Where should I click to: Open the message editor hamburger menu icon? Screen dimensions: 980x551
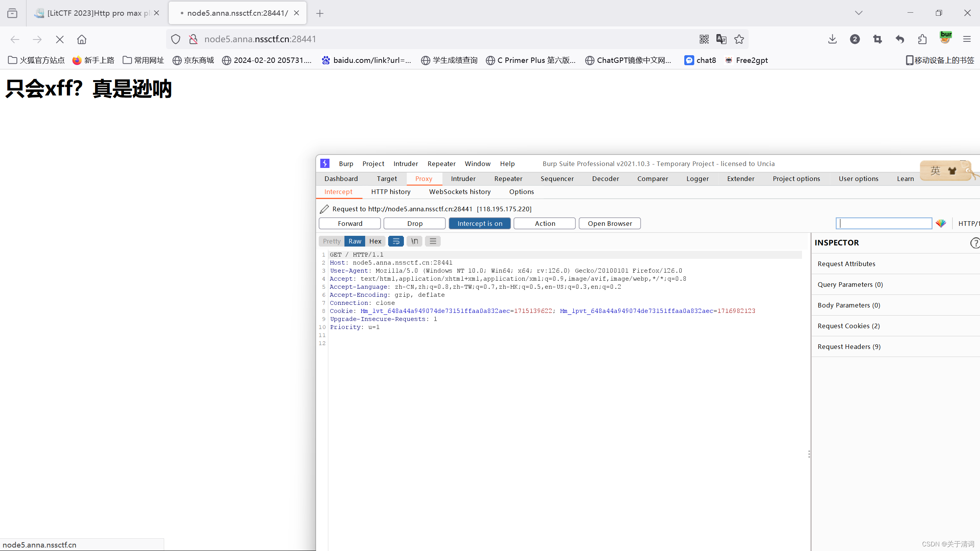(x=433, y=241)
